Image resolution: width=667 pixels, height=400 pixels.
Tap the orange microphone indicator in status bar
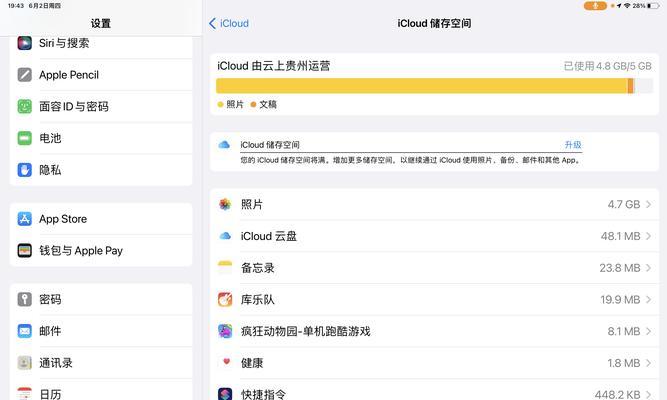pyautogui.click(x=595, y=6)
